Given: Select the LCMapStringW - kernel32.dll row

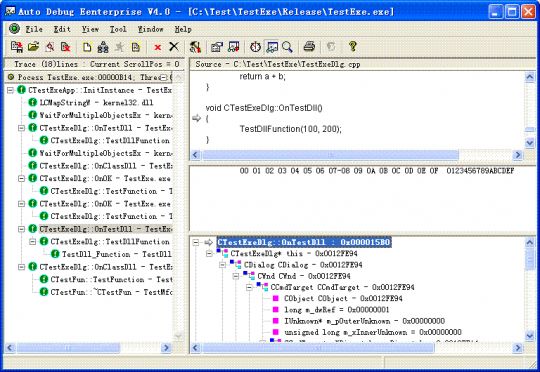Looking at the screenshot, I should 96,103.
